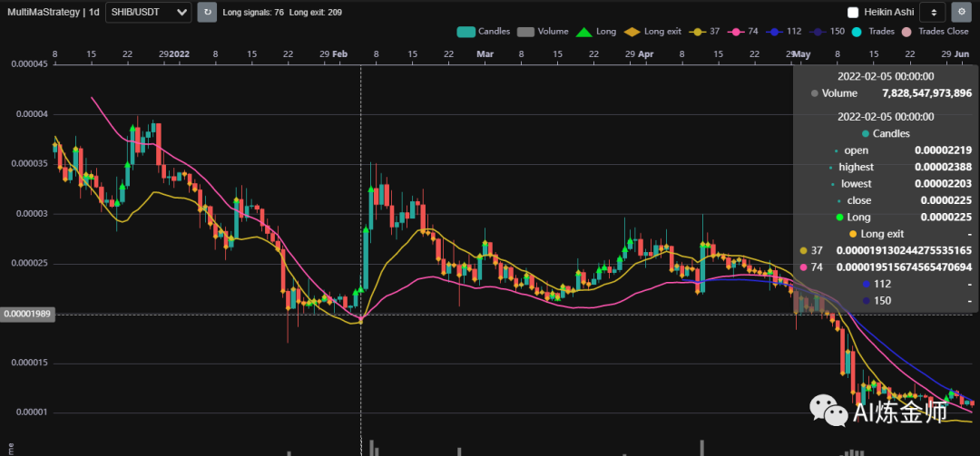Click the open value 0.00002219
This screenshot has height=456, width=980.
pos(943,150)
